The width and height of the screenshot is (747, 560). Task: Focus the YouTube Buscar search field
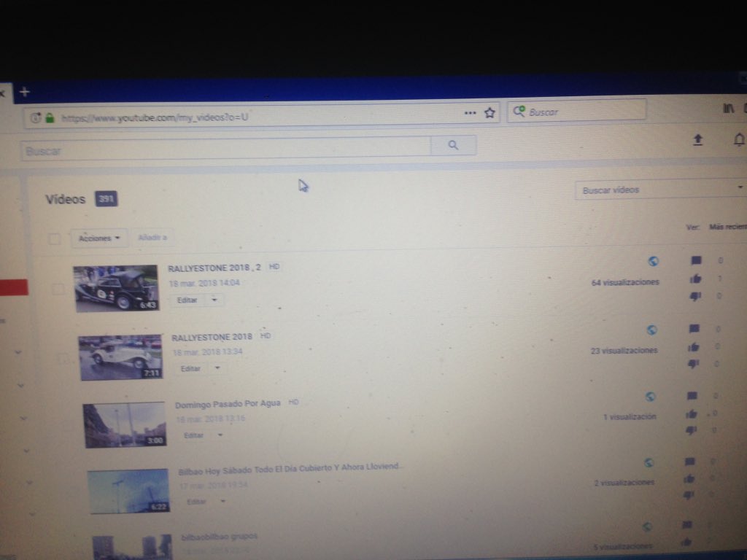pyautogui.click(x=225, y=149)
